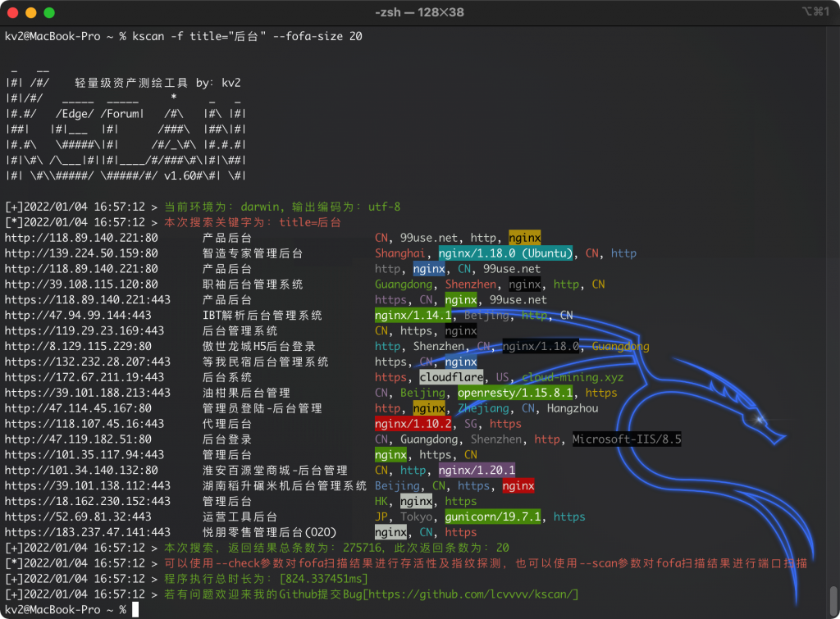Click URL http://47.119.182.51:80

78,439
